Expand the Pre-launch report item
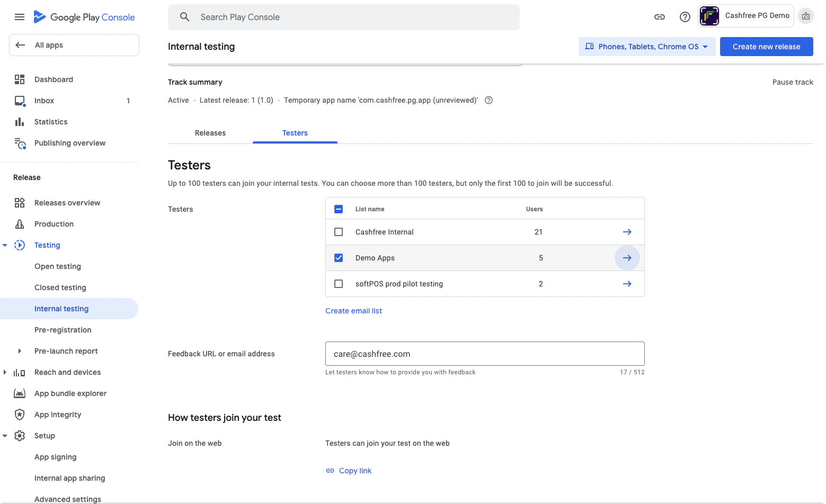Viewport: 826px width, 504px height. (20, 351)
